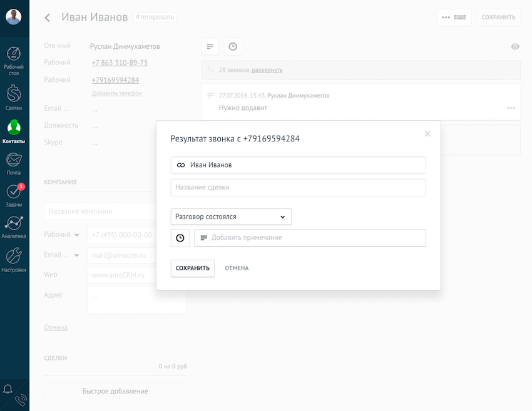The height and width of the screenshot is (411, 532).
Task: Click the notification bell icon
Action: tap(8, 389)
